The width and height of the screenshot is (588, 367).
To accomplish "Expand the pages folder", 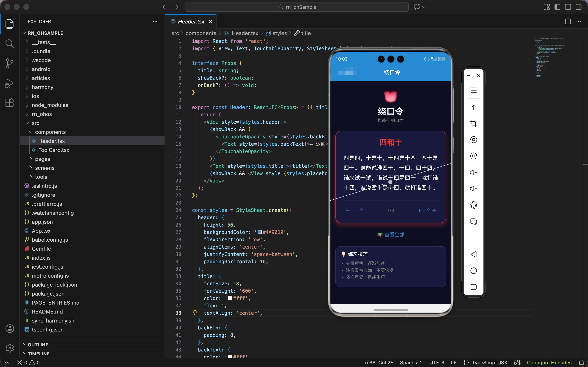I will [x=42, y=159].
